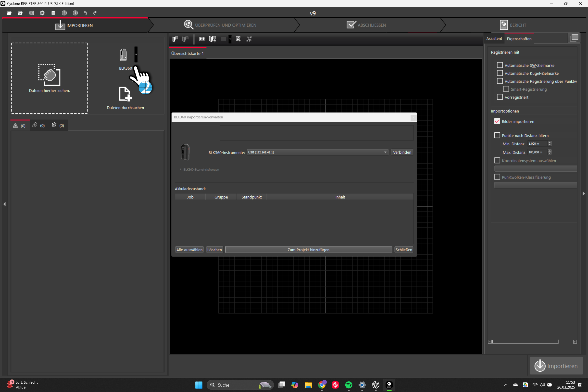The height and width of the screenshot is (392, 588).
Task: Enable Punkte nach Distanz filtern
Action: click(x=497, y=135)
